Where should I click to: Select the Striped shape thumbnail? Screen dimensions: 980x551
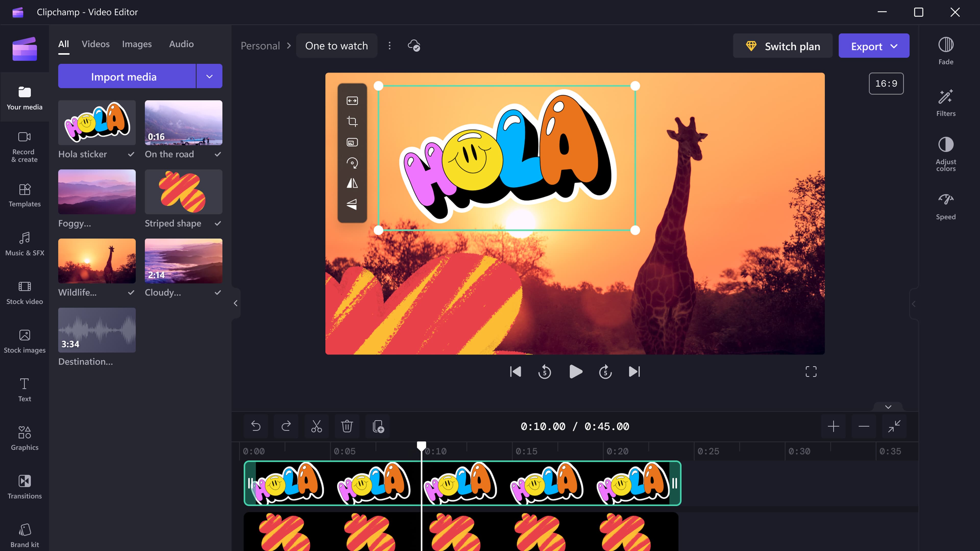[183, 192]
